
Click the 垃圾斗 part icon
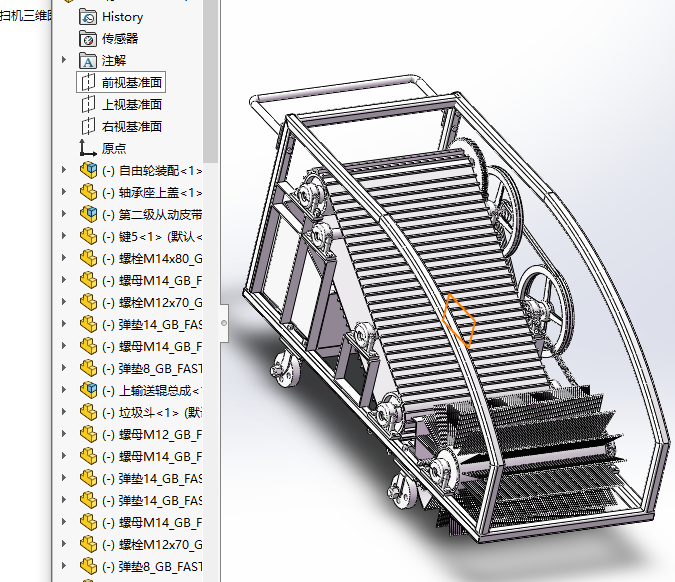point(88,412)
